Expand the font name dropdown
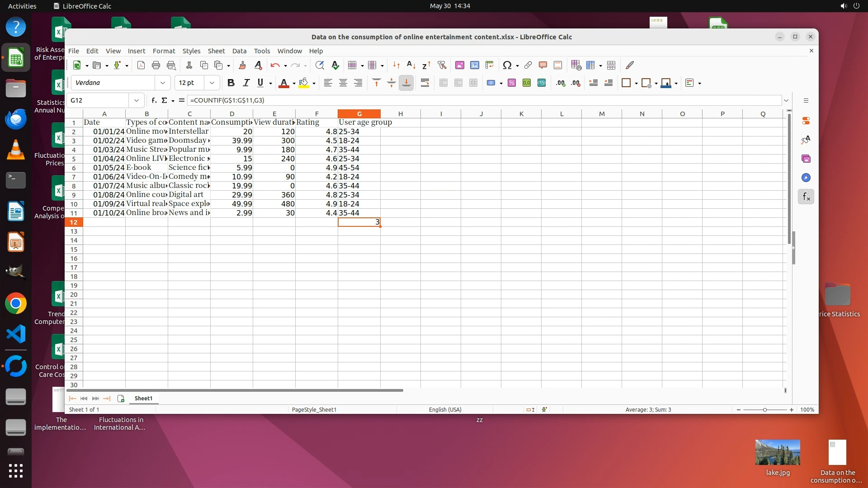 [x=162, y=83]
